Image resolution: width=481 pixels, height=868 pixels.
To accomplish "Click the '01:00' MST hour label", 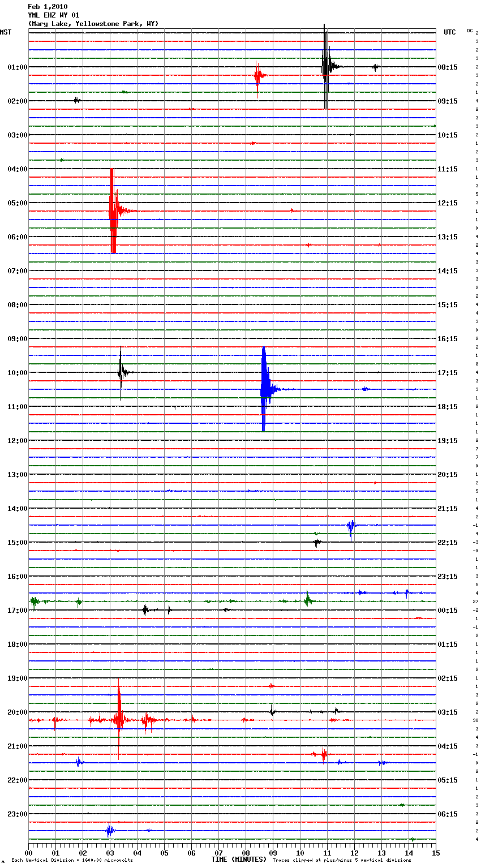I will coord(17,67).
